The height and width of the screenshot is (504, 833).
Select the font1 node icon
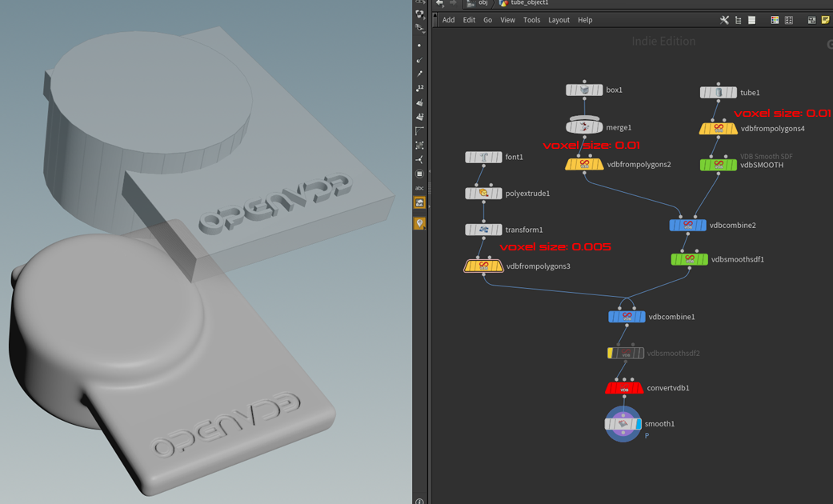coord(483,158)
